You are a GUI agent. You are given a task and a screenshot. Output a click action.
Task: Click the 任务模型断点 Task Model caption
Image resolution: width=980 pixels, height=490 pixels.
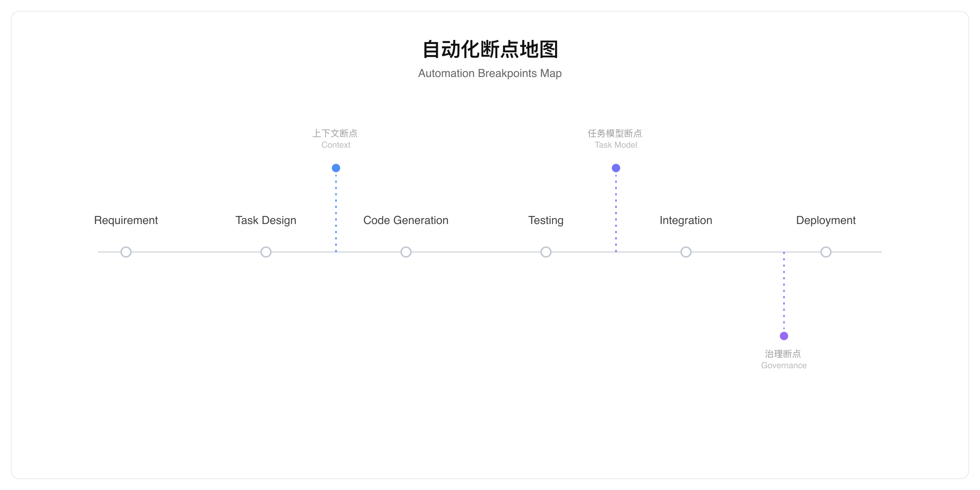tap(616, 139)
